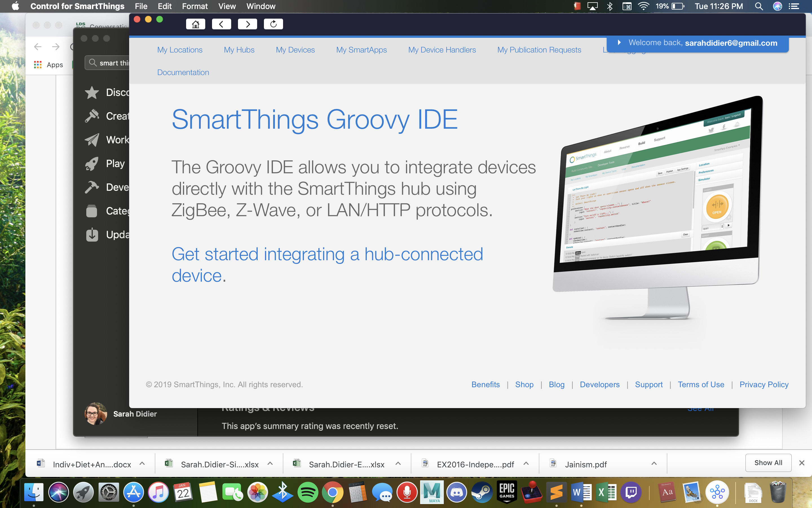Expand options for Indiv+Diet+An....docx download
The height and width of the screenshot is (508, 812).
(x=142, y=464)
